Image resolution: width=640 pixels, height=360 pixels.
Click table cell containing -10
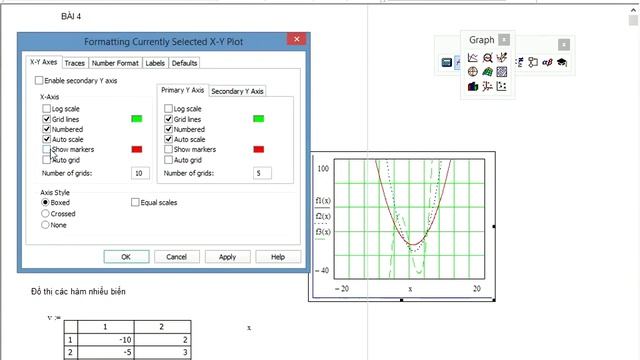(x=106, y=340)
